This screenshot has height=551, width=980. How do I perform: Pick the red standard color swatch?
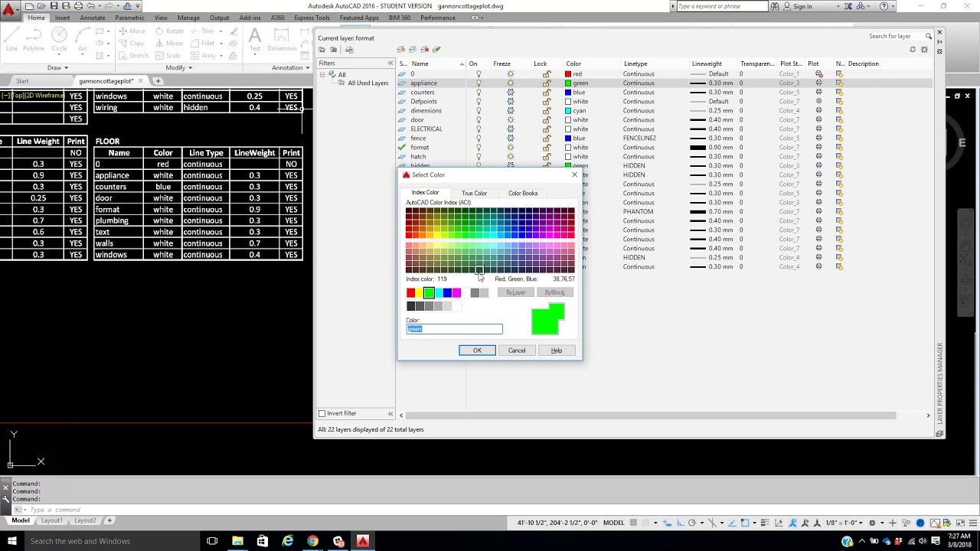click(410, 292)
